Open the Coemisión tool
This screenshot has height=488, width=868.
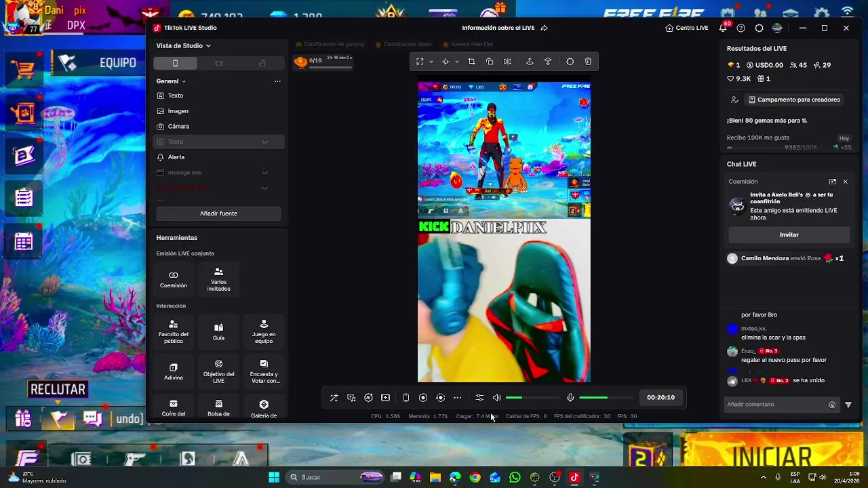click(174, 279)
